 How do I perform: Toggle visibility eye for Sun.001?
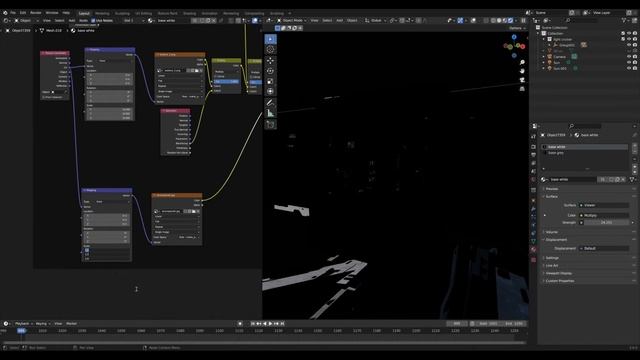pyautogui.click(x=629, y=69)
